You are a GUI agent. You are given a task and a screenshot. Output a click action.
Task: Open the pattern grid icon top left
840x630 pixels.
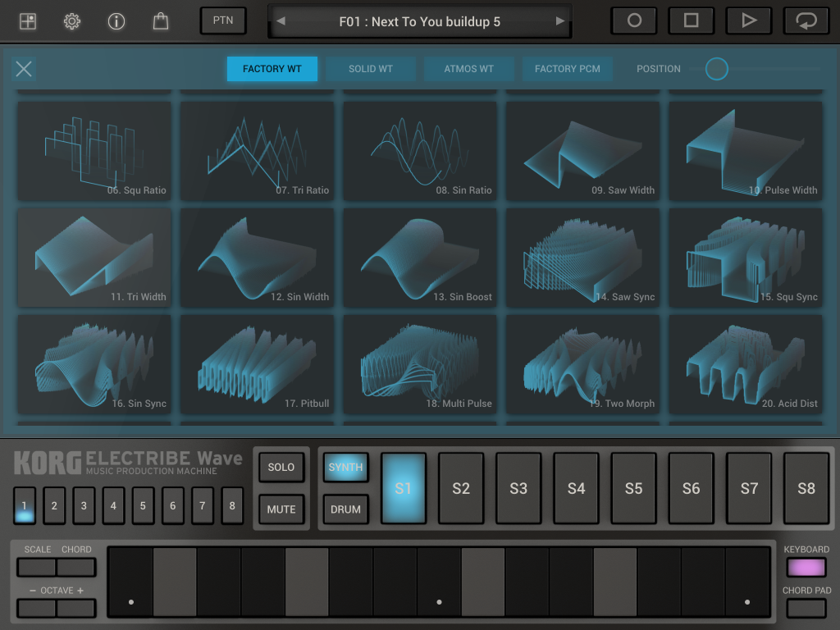tap(28, 21)
